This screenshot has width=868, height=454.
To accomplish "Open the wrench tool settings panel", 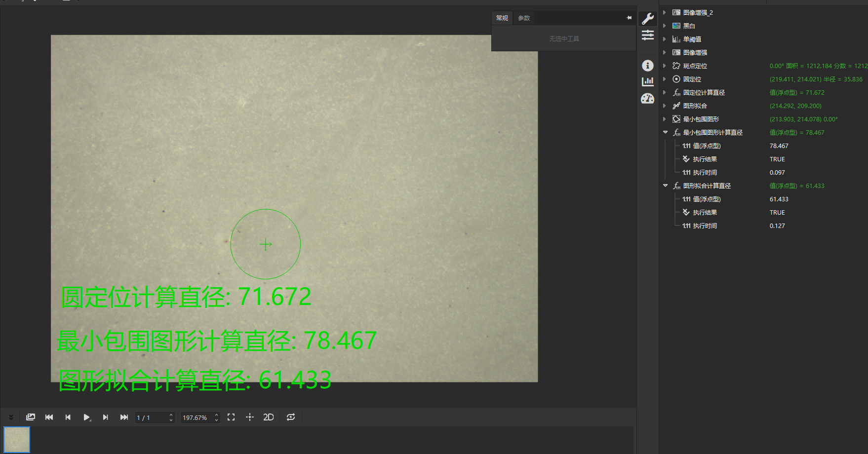I will click(647, 19).
